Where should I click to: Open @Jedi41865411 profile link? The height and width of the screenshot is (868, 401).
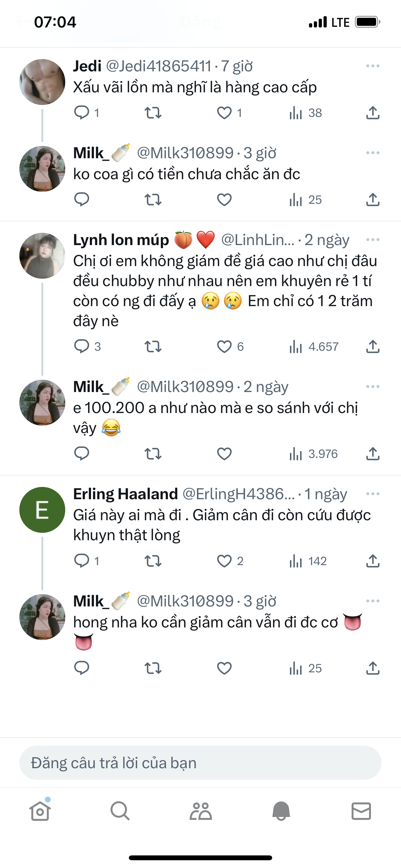159,66
